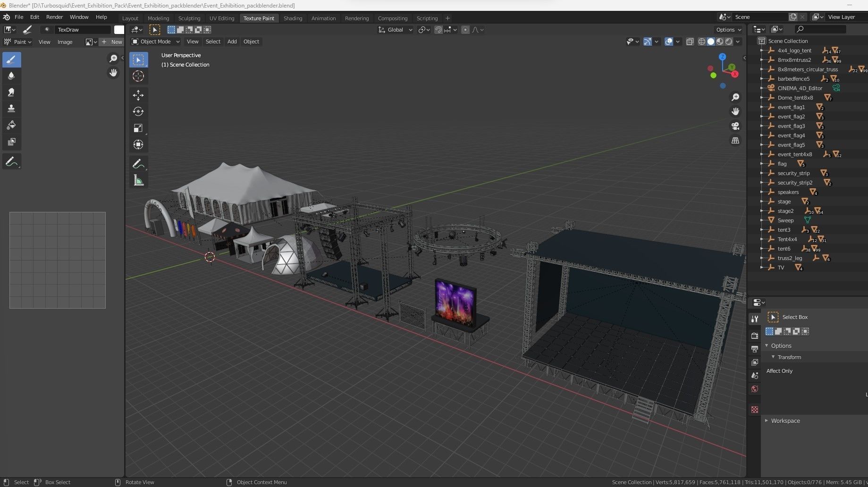Open the Render menu
The image size is (868, 487).
click(54, 17)
